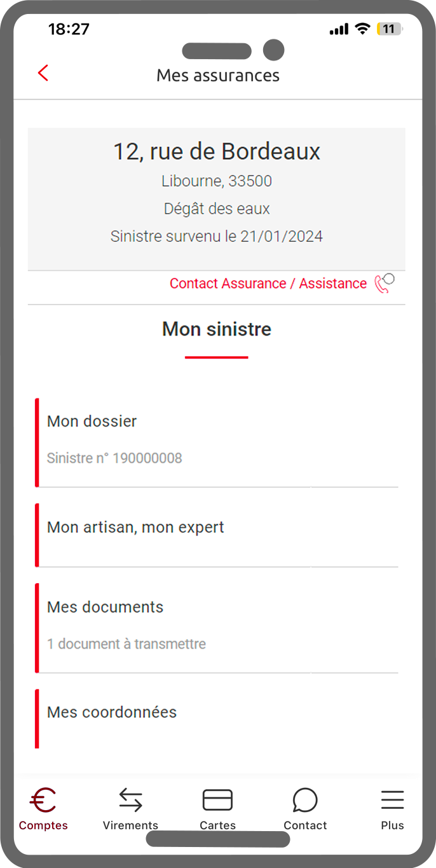Tap the Cartes card icon
436x868 pixels.
pyautogui.click(x=217, y=800)
